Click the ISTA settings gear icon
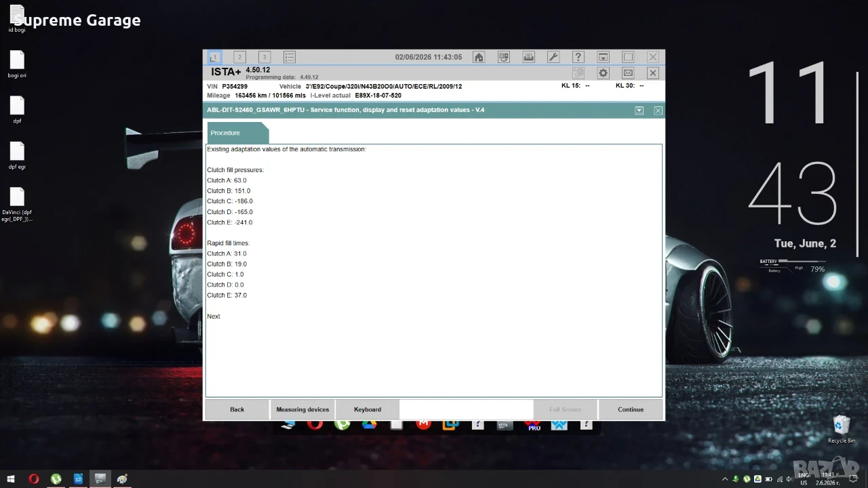 click(x=603, y=73)
